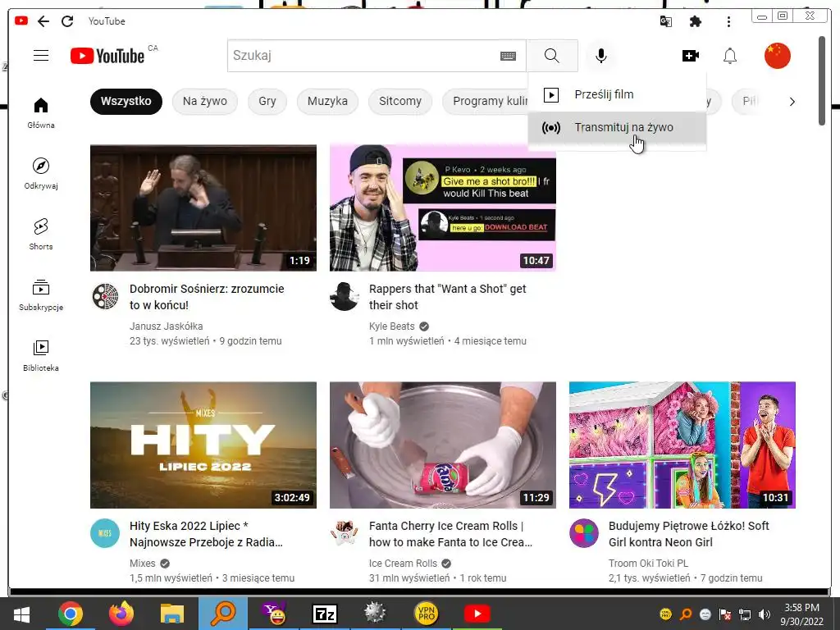
Task: Select the Gry filter chip
Action: (x=267, y=101)
